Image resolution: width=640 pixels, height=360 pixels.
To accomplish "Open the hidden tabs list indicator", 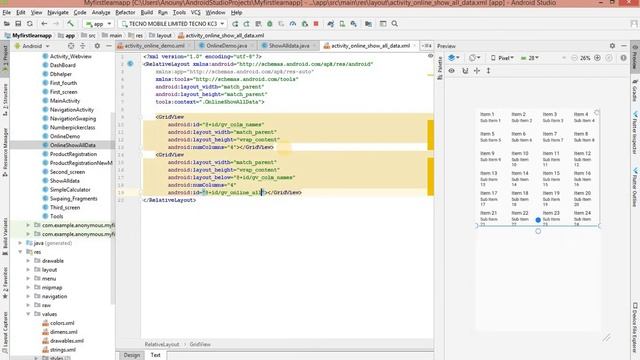I will pyautogui.click(x=426, y=46).
